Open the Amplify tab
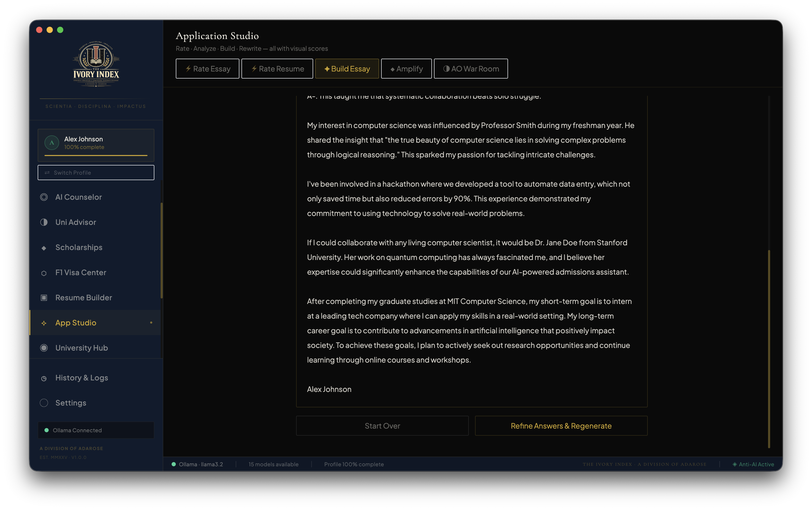This screenshot has width=812, height=510. click(406, 69)
